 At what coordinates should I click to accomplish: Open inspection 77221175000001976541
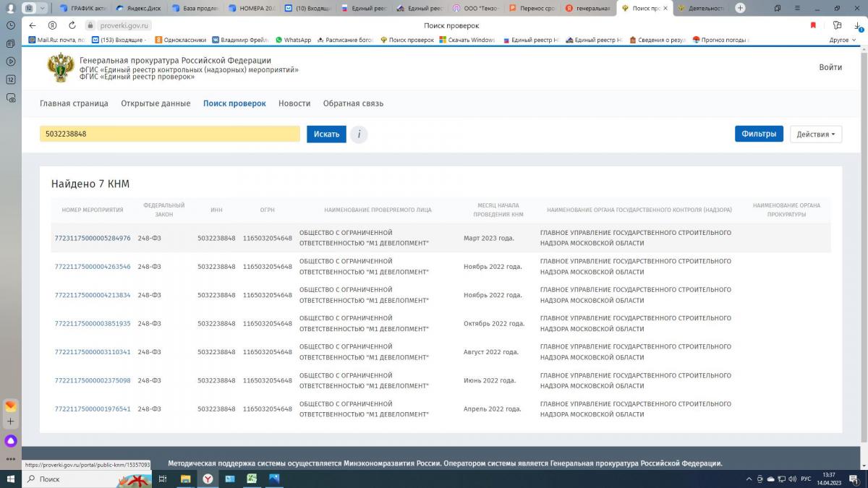93,409
